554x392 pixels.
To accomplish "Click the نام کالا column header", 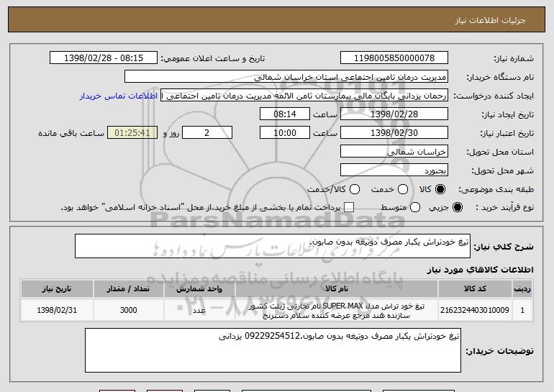I will [337, 289].
